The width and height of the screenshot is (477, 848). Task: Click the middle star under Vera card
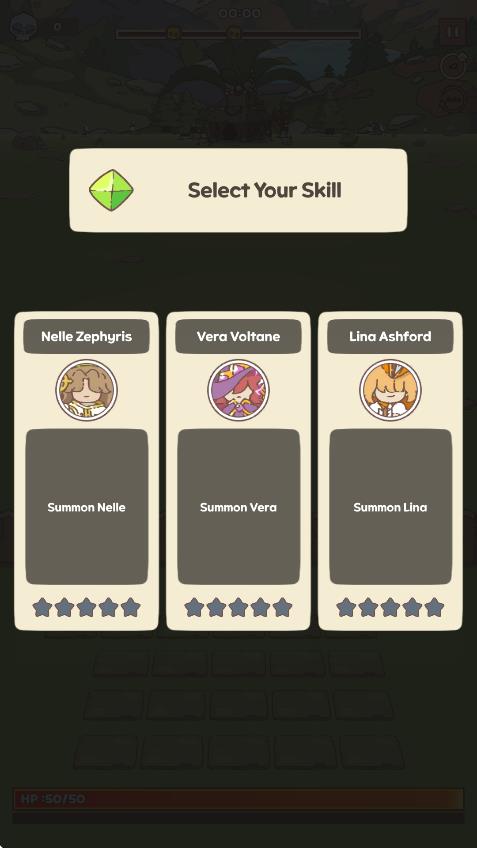[238, 607]
